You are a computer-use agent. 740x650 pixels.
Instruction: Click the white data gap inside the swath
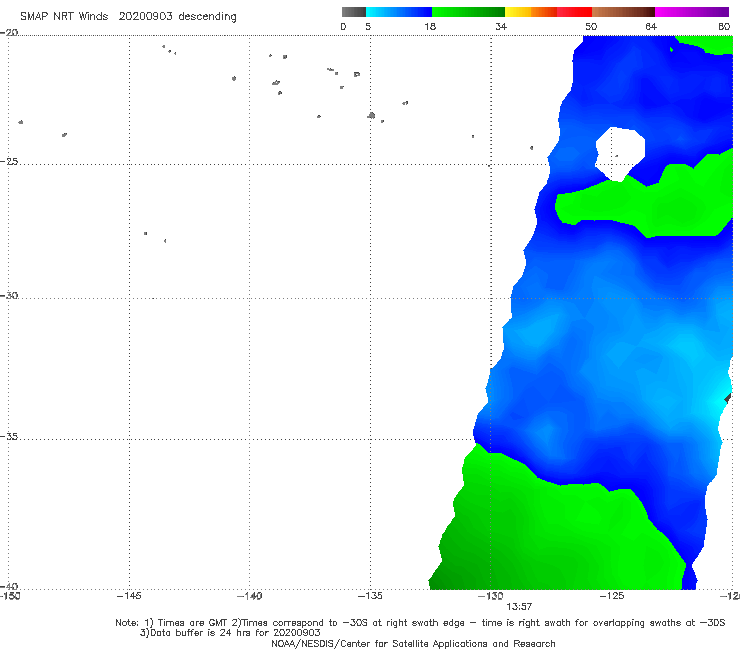pos(620,152)
